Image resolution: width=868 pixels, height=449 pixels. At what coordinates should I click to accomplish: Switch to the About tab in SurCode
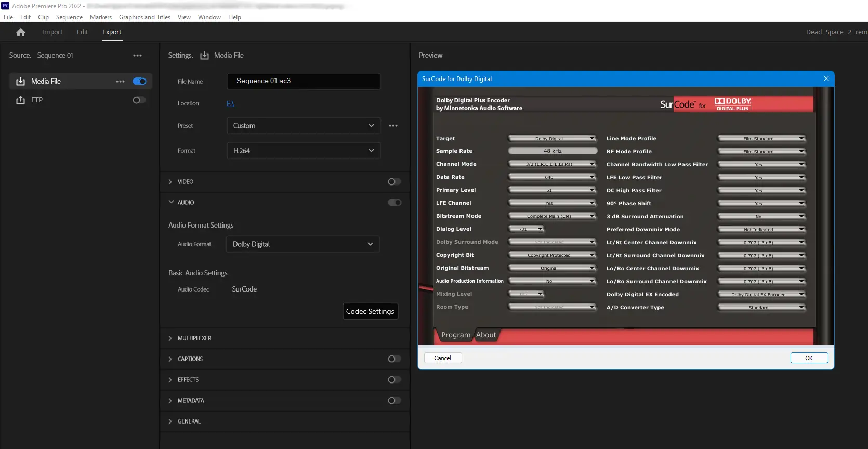coord(486,335)
